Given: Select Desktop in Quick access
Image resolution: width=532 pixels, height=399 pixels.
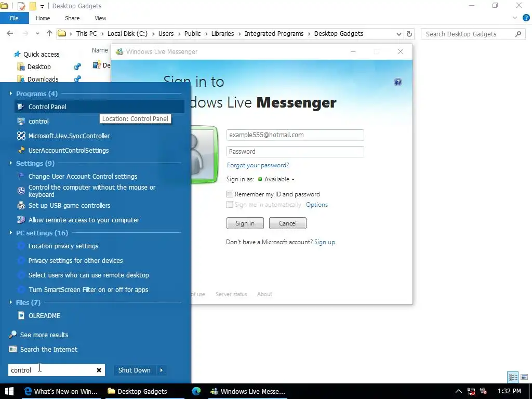Looking at the screenshot, I should (x=39, y=67).
